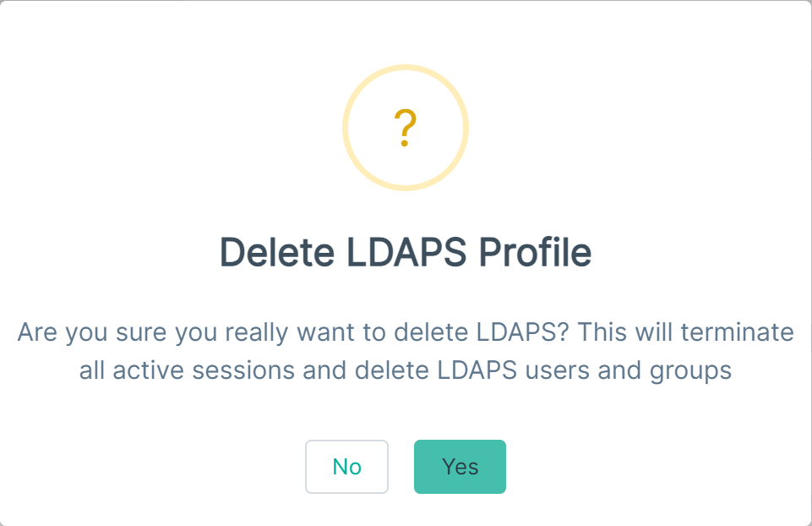Image resolution: width=812 pixels, height=526 pixels.
Task: Click the Yes button to confirm deletion
Action: click(460, 467)
